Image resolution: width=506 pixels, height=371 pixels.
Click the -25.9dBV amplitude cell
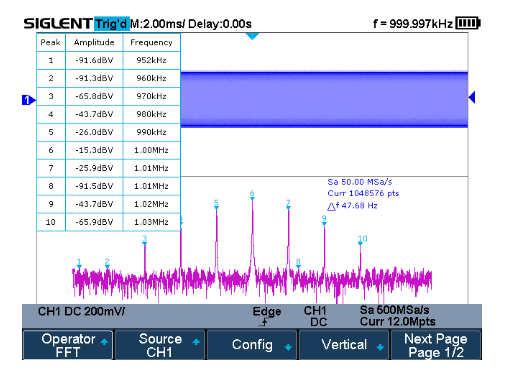click(94, 168)
